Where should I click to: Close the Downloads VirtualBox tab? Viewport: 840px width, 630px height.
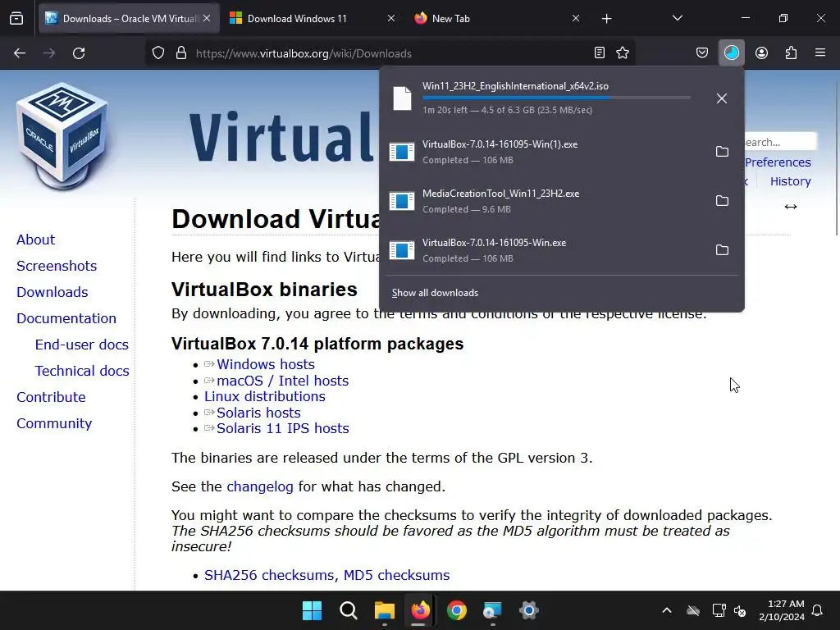207,18
